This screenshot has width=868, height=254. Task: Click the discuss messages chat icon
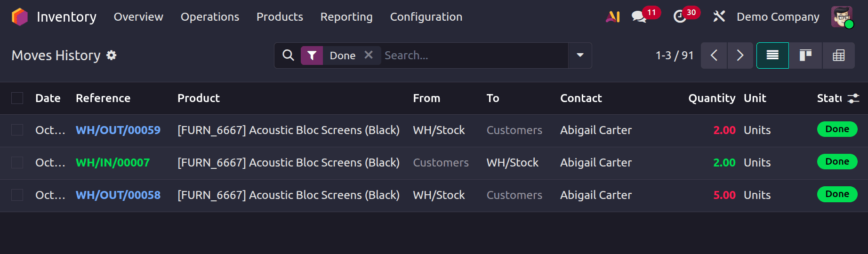[639, 17]
